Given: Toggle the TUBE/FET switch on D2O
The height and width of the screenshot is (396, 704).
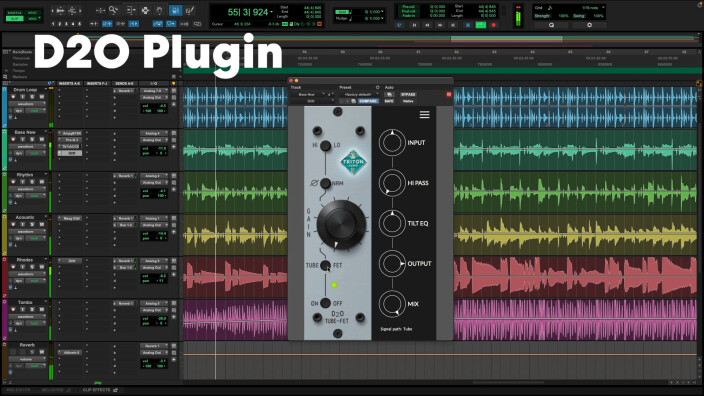Looking at the screenshot, I should 326,265.
